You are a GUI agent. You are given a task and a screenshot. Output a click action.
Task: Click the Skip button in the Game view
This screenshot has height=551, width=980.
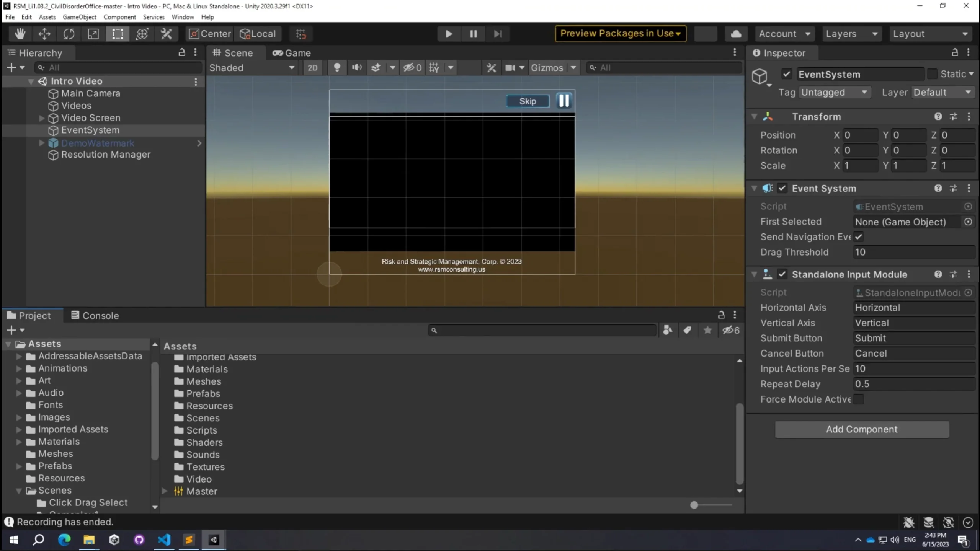(528, 101)
